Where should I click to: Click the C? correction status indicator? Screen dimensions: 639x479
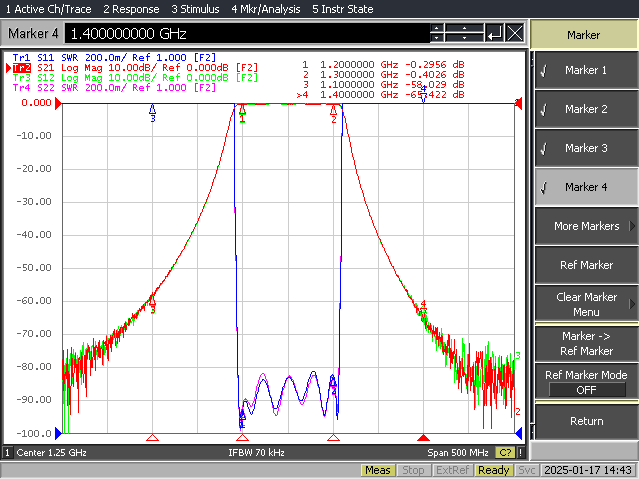[505, 453]
